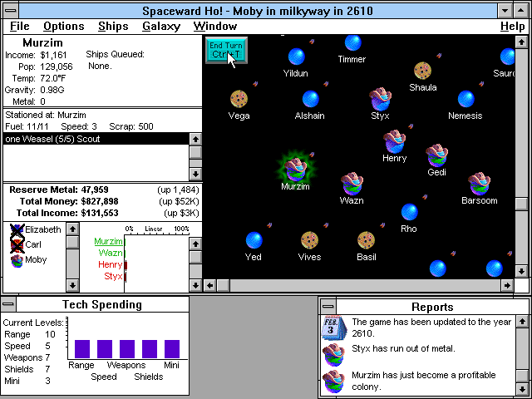Click the ship list scroll up arrow
The image size is (532, 399).
(195, 139)
